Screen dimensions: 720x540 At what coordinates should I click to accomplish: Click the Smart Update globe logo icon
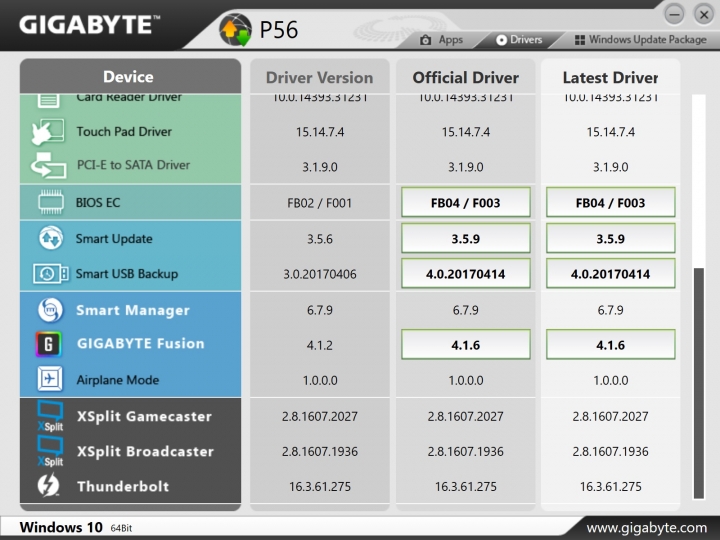point(235,30)
